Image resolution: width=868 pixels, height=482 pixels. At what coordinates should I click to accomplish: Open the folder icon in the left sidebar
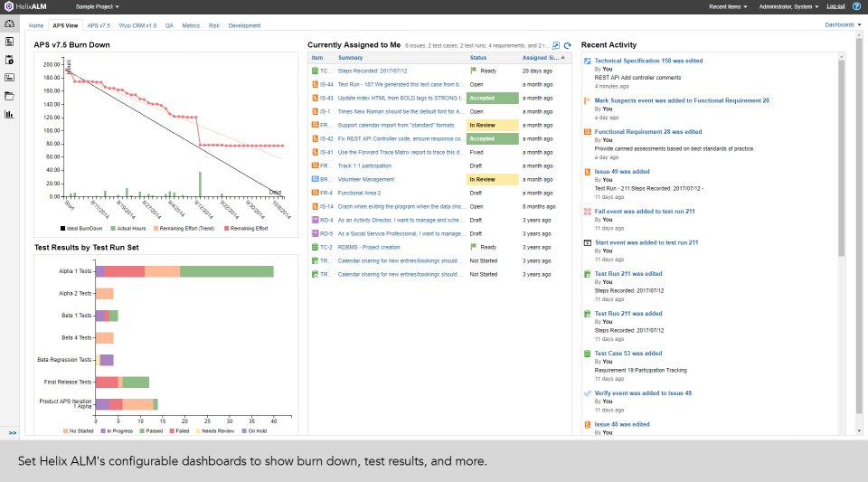click(x=9, y=96)
